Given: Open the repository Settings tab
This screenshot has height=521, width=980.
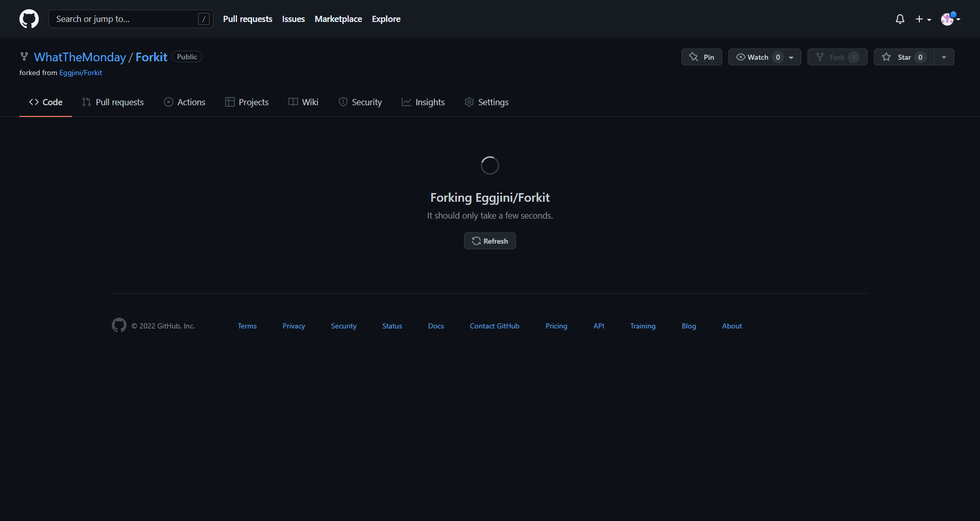Looking at the screenshot, I should click(x=486, y=102).
